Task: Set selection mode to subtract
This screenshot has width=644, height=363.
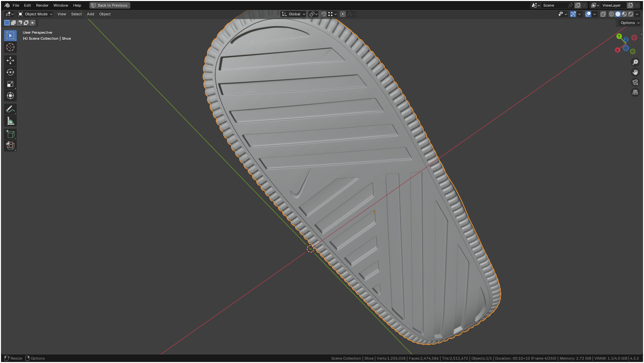Action: (x=20, y=23)
